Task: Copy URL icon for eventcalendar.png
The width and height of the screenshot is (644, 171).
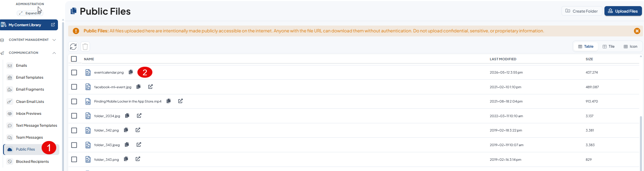Action: pyautogui.click(x=131, y=72)
